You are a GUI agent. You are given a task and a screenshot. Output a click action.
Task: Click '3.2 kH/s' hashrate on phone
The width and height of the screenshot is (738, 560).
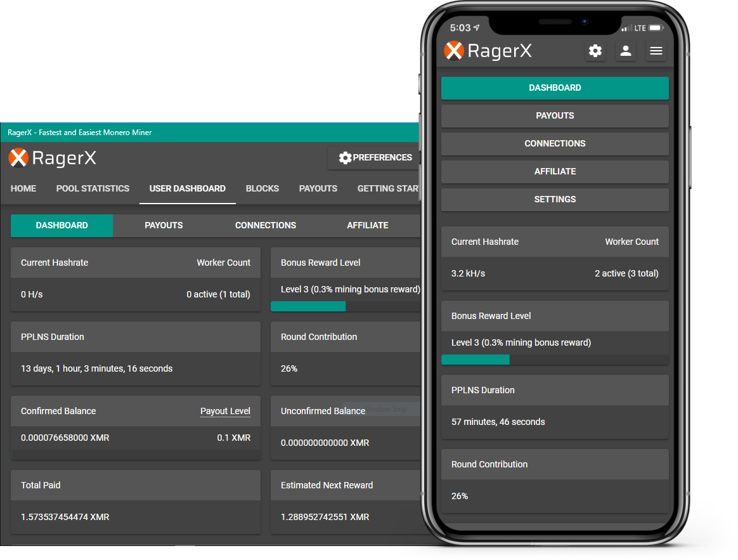(468, 273)
